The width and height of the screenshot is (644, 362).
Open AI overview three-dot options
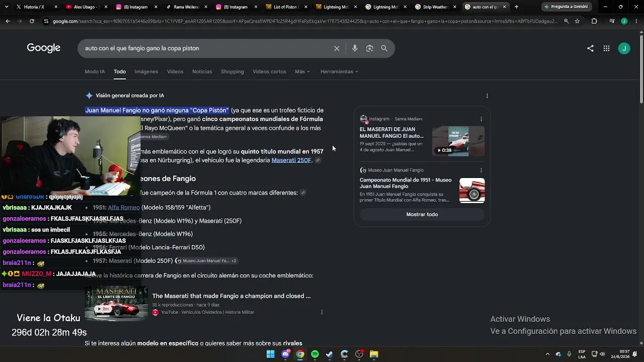point(487,96)
